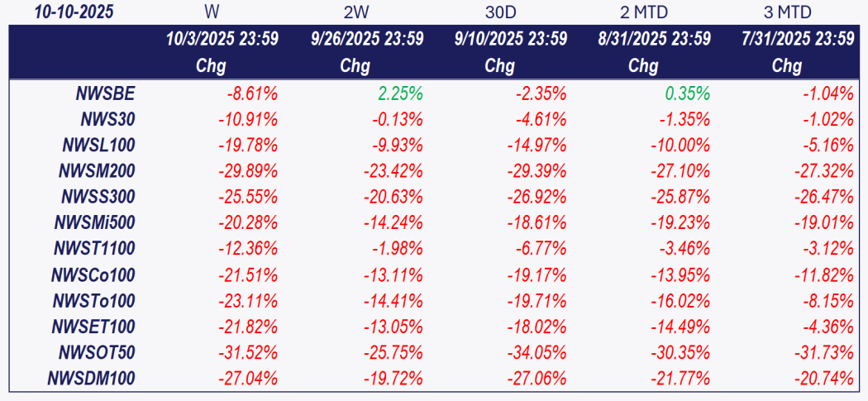Select the NWSOT50 row label

(x=97, y=352)
